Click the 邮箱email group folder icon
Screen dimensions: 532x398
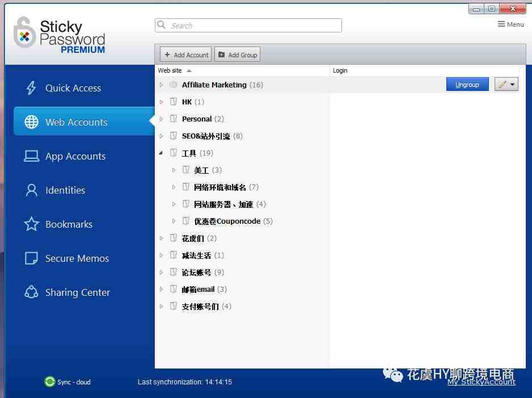(x=174, y=289)
